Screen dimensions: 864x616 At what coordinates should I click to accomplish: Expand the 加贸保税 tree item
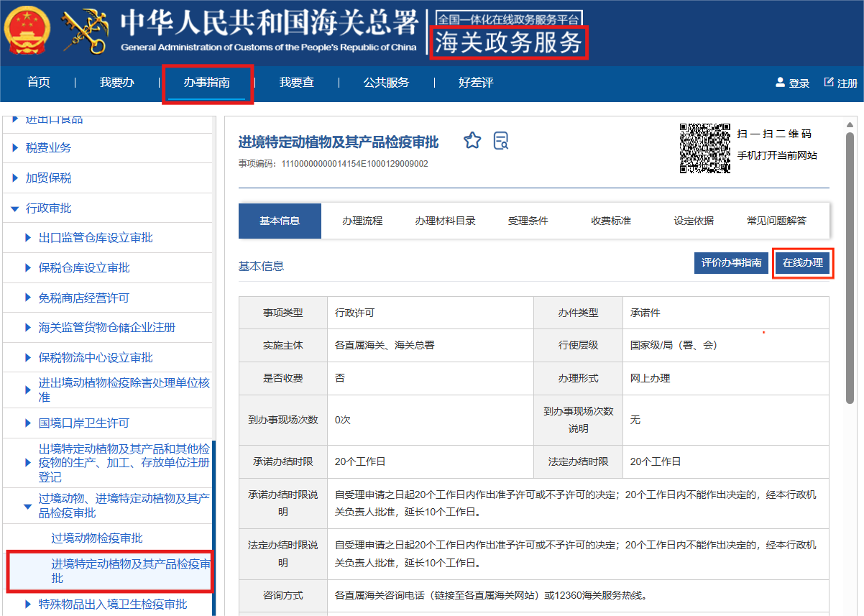tap(15, 178)
